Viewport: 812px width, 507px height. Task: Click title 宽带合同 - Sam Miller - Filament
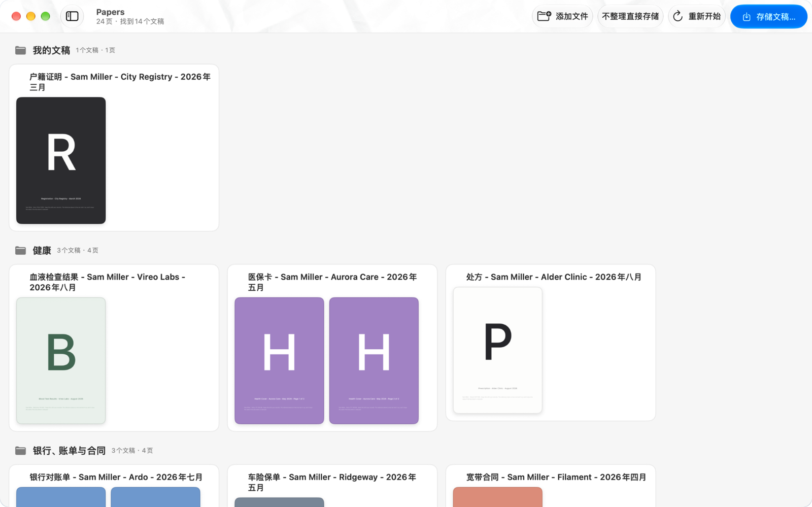pyautogui.click(x=556, y=477)
